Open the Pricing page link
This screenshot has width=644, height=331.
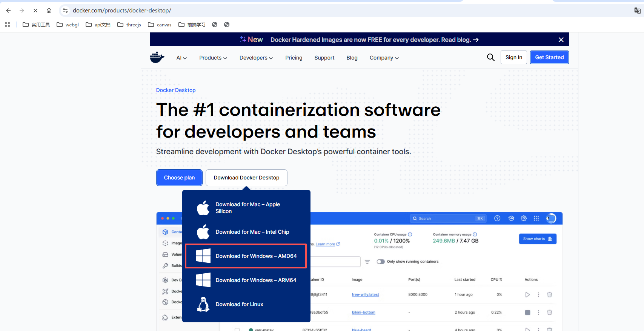pyautogui.click(x=294, y=58)
